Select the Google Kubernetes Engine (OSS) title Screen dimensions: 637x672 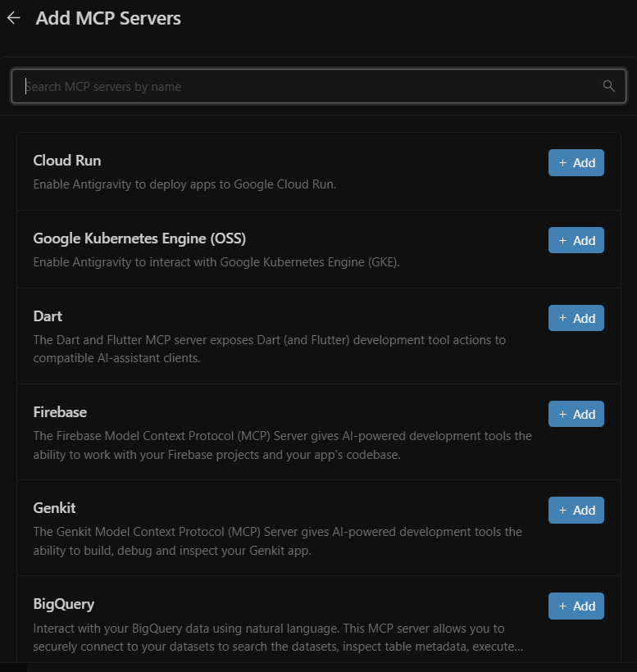[139, 238]
